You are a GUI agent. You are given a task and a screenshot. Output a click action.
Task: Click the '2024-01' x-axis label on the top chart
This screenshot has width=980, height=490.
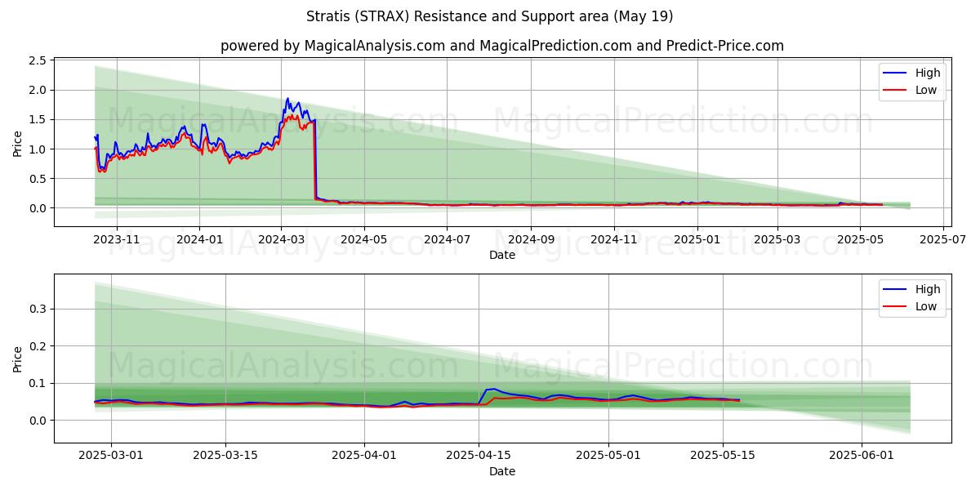198,240
